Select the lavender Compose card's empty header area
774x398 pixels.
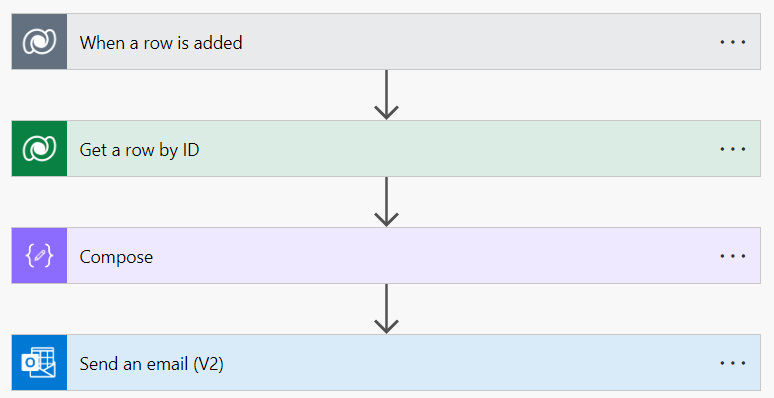coord(434,256)
